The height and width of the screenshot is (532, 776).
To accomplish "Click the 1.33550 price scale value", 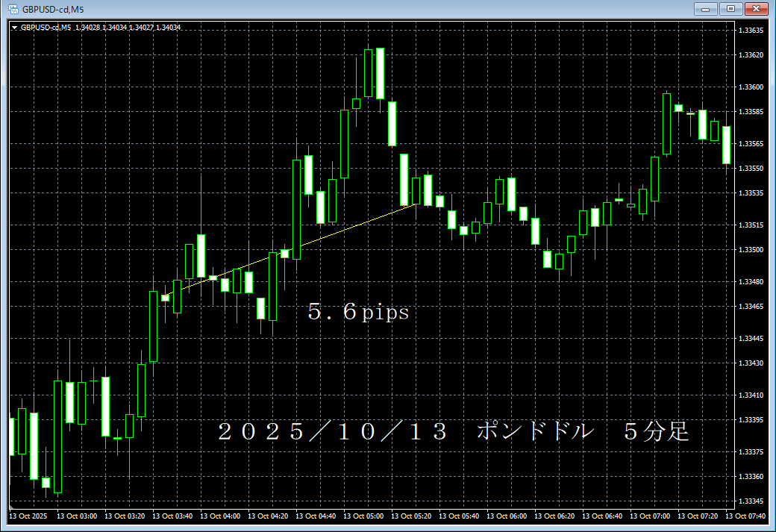I will point(751,169).
